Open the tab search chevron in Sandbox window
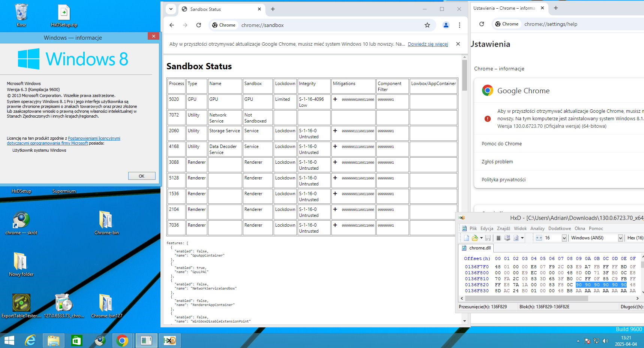644x348 pixels. point(171,9)
